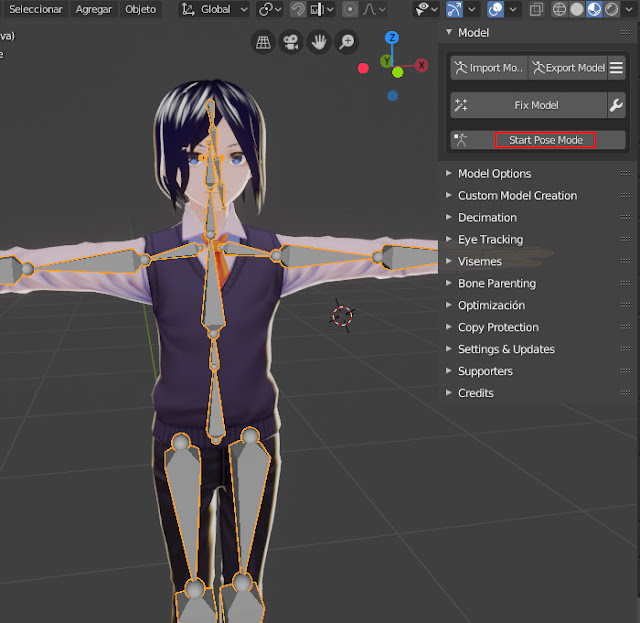Screen dimensions: 640x623
Task: Click the Import Model button
Action: 489,68
